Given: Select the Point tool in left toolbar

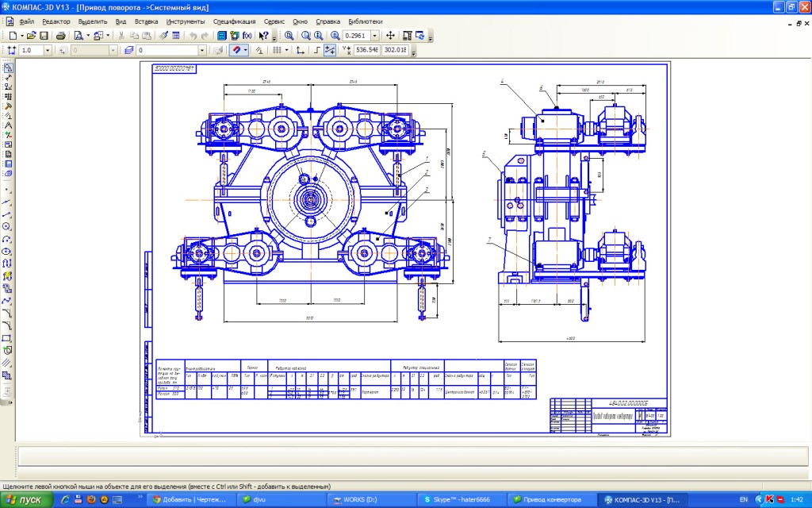Looking at the screenshot, I should (x=7, y=190).
